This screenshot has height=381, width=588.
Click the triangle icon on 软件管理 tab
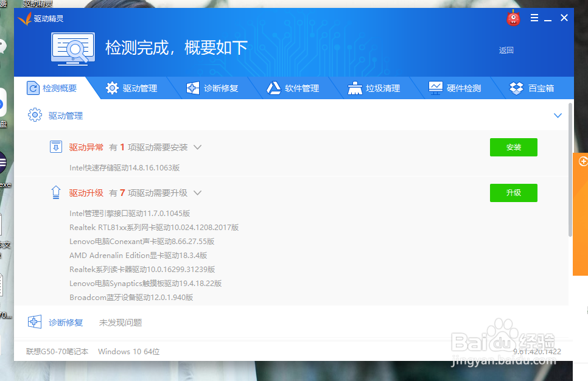274,88
